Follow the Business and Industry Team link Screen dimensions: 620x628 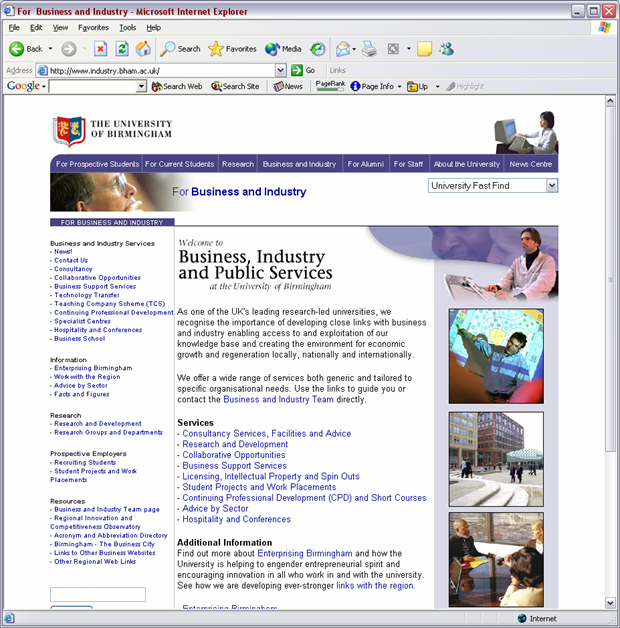pyautogui.click(x=278, y=399)
